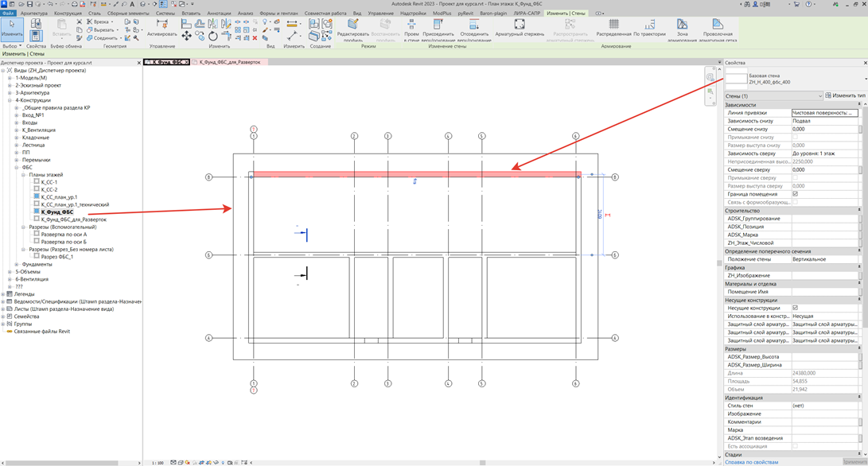
Task: Expand the Фундаменты tree node
Action: 17,264
